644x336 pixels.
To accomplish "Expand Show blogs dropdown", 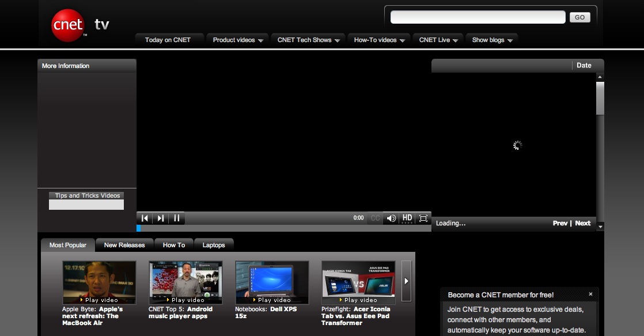I will pyautogui.click(x=492, y=40).
